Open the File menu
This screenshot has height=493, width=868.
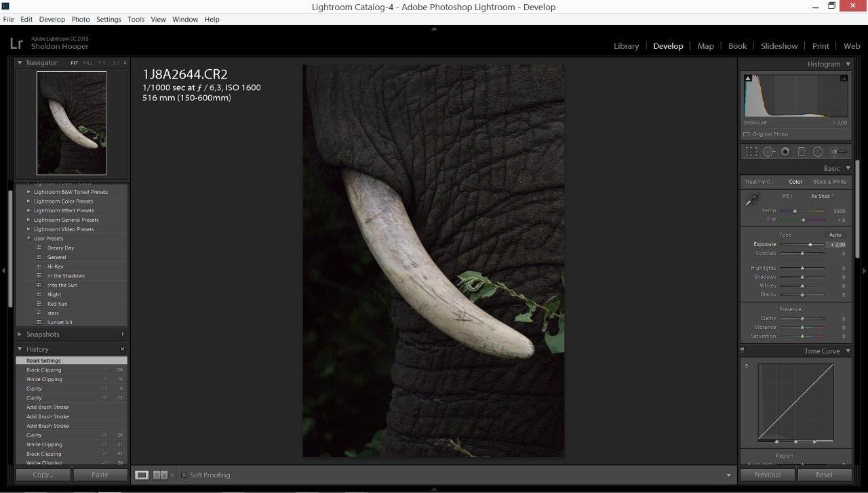click(8, 19)
